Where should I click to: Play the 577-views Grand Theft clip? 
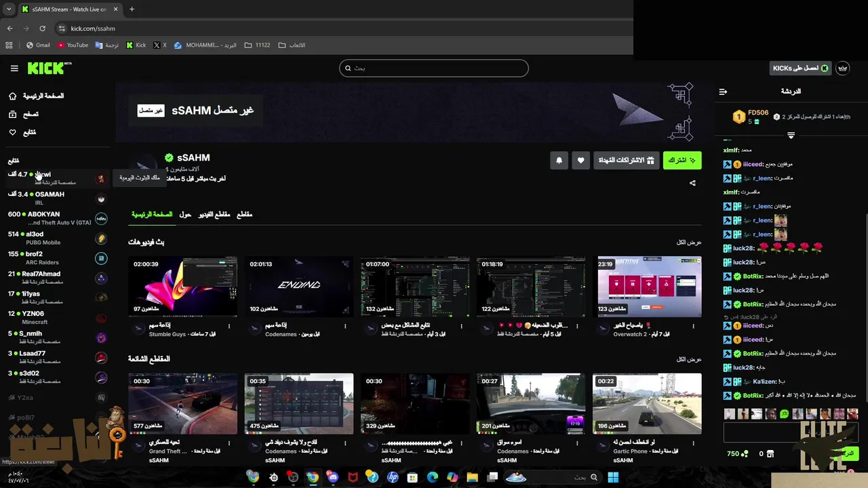click(x=183, y=404)
